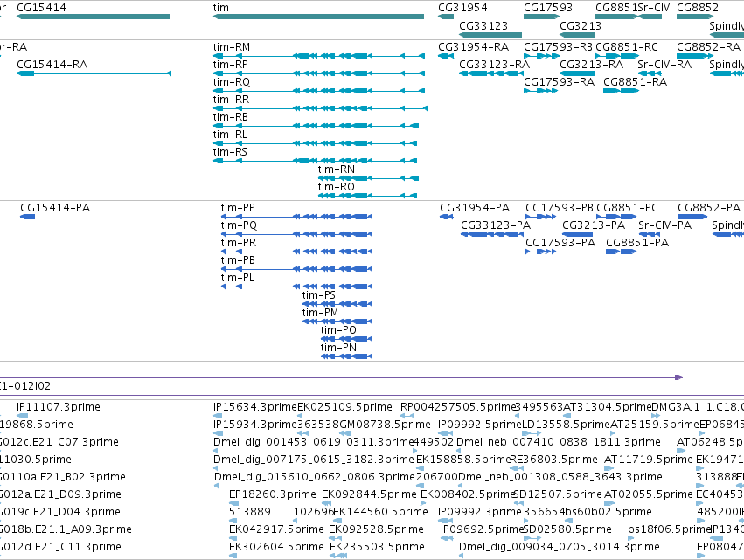Click the CG33123-RA transcript label
This screenshot has height=560, width=744.
495,65
